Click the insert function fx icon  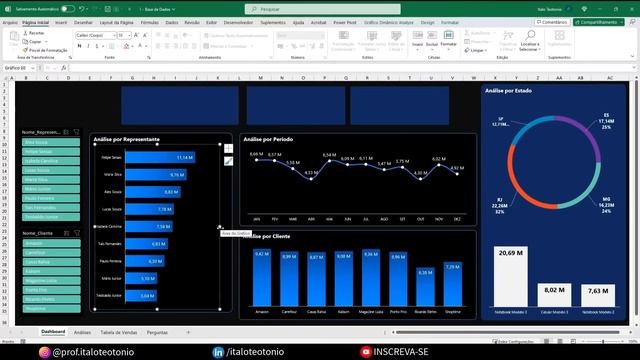click(64, 68)
